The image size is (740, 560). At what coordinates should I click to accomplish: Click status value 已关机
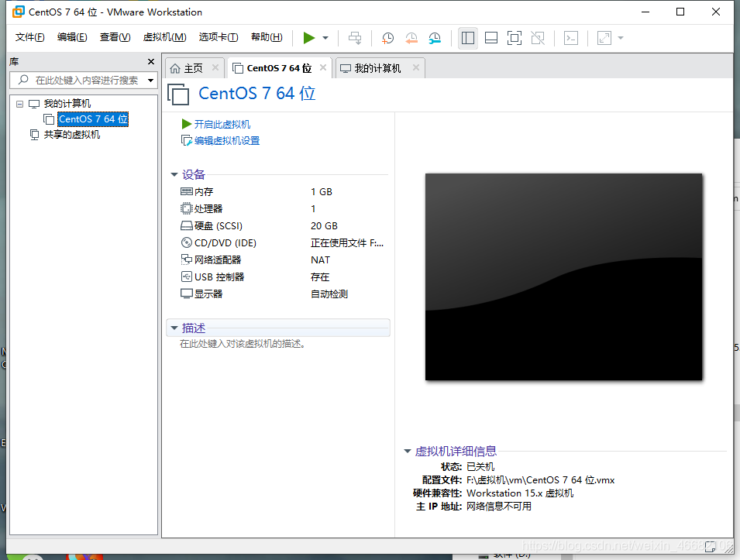(x=480, y=466)
